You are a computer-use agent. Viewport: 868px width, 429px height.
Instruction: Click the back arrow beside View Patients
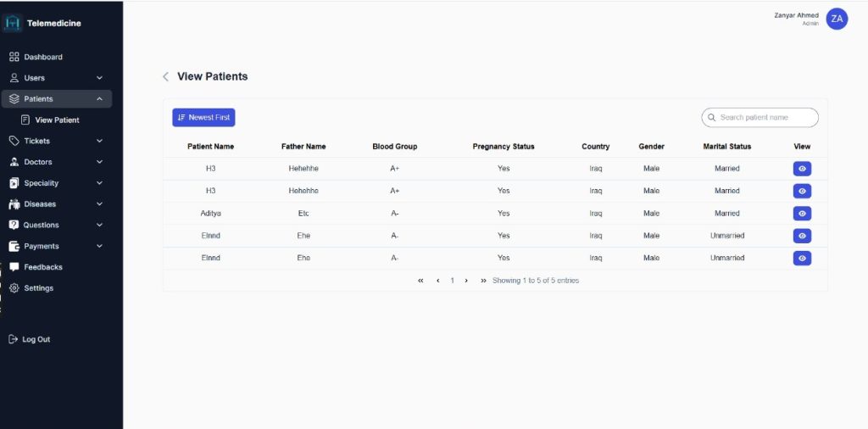[166, 76]
